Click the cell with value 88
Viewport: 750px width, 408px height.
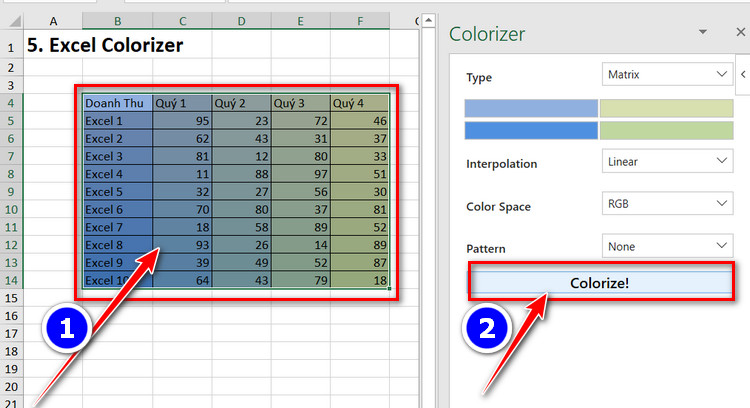[242, 174]
